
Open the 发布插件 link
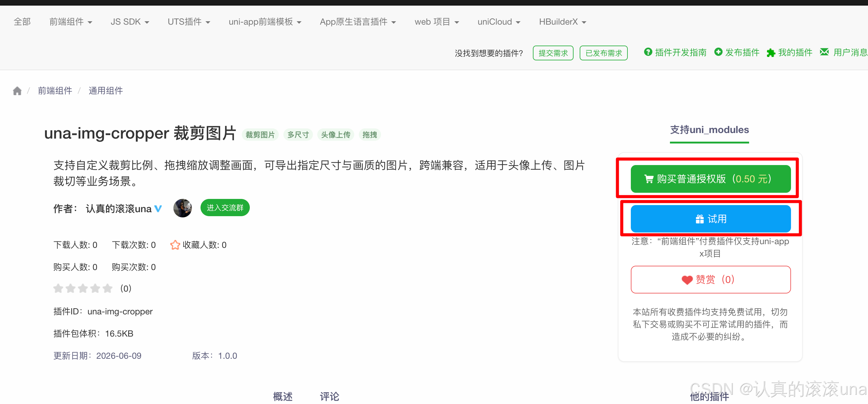point(742,53)
